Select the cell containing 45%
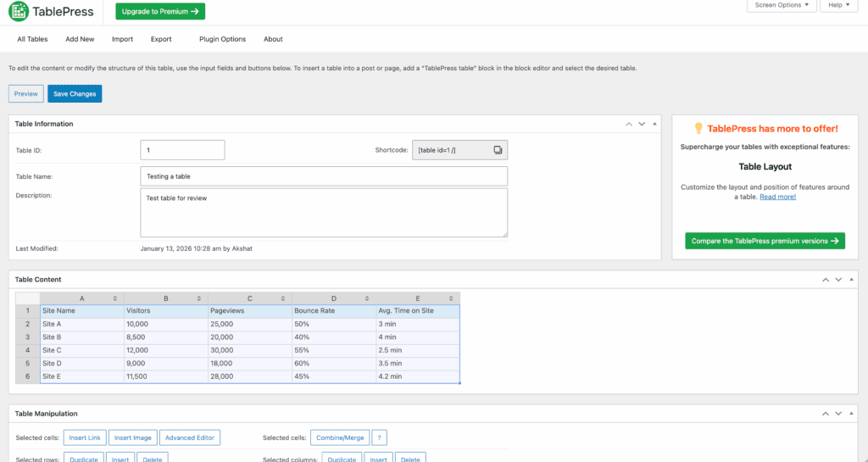The height and width of the screenshot is (462, 868). [334, 376]
